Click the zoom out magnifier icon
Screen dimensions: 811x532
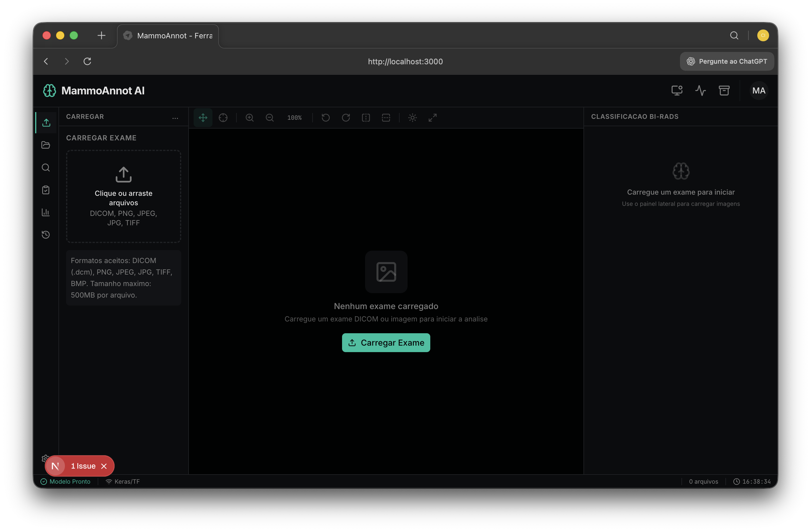(x=269, y=117)
